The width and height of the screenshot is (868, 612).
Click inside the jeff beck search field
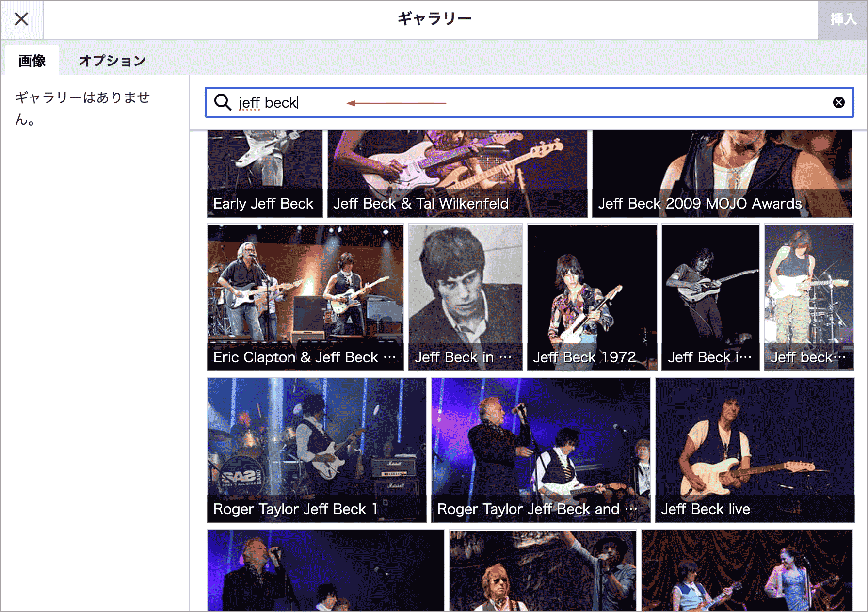tap(533, 102)
